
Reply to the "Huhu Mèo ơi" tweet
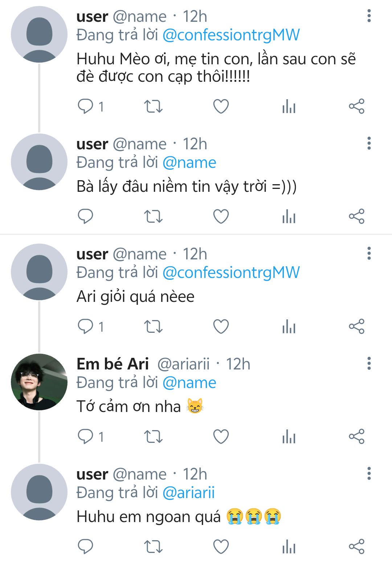[x=86, y=106]
